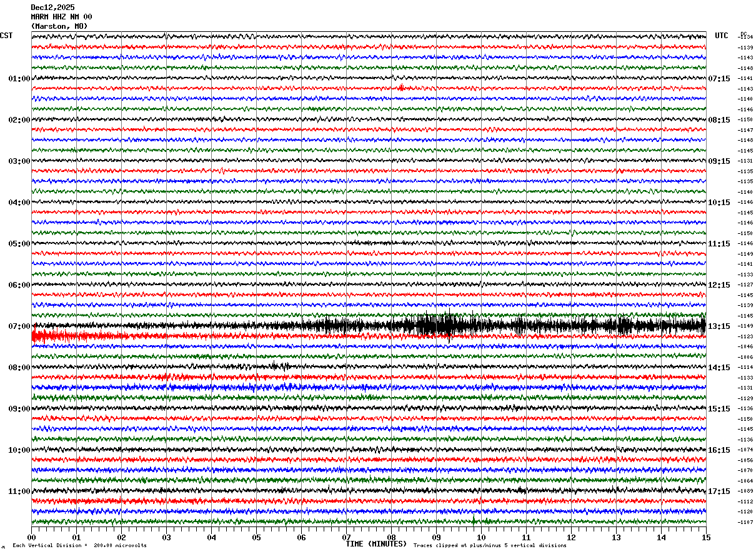Click the DC offset value -1123
The width and height of the screenshot is (756, 554).
(745, 336)
